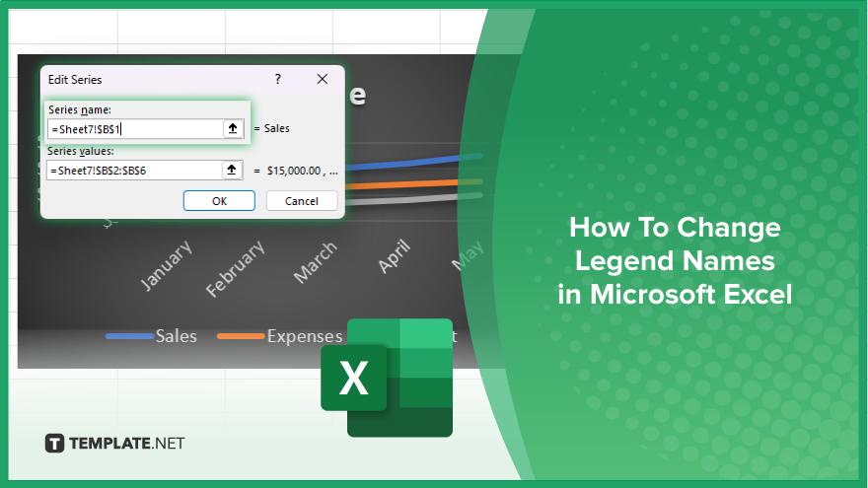Click the "= Sales" preview text
Screen dimensions: 868x488
tap(271, 128)
